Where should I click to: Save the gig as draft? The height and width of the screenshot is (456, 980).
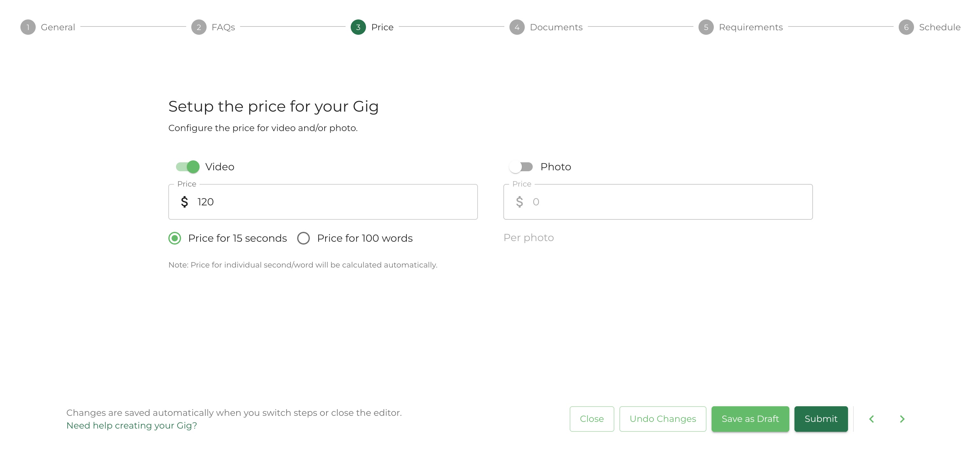pyautogui.click(x=750, y=419)
